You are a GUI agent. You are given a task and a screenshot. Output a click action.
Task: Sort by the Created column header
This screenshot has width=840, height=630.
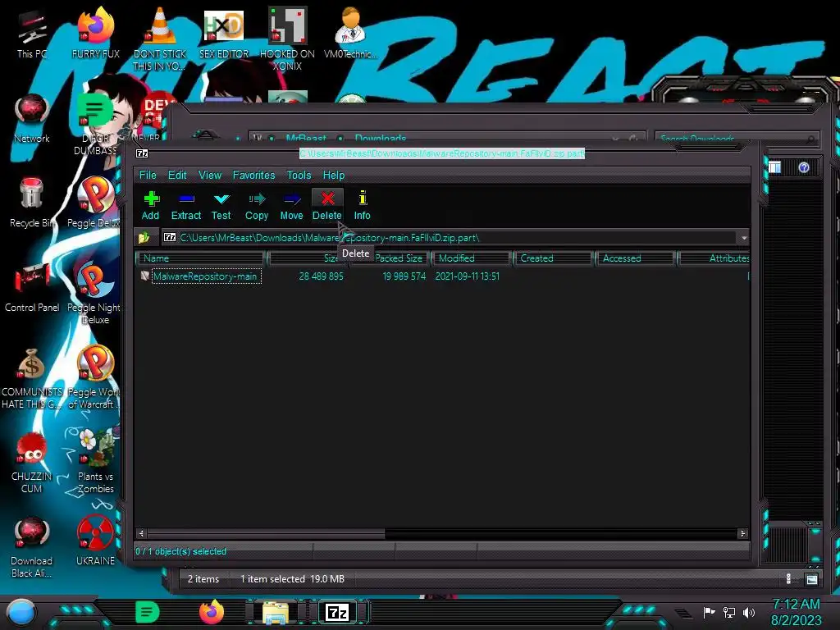click(553, 258)
